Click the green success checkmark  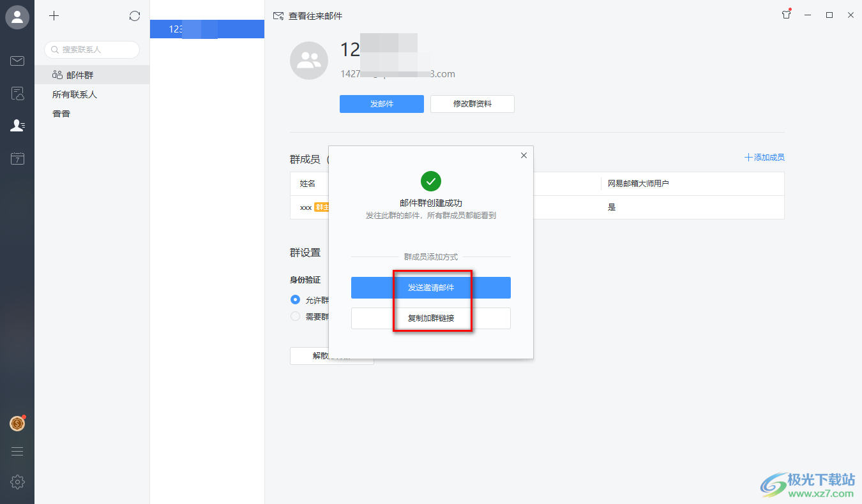431,181
